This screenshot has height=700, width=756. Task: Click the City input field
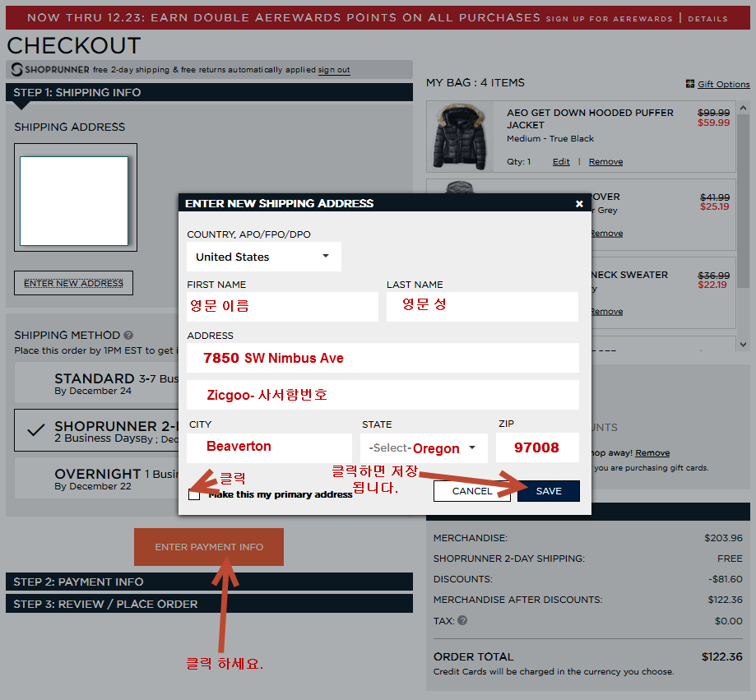coord(270,447)
